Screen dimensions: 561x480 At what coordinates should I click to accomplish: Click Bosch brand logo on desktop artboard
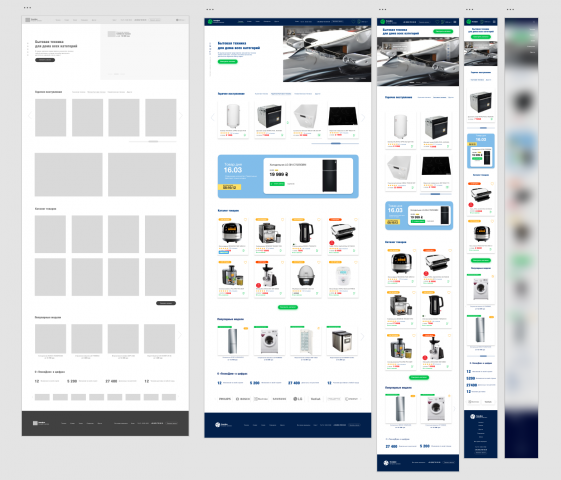click(243, 399)
